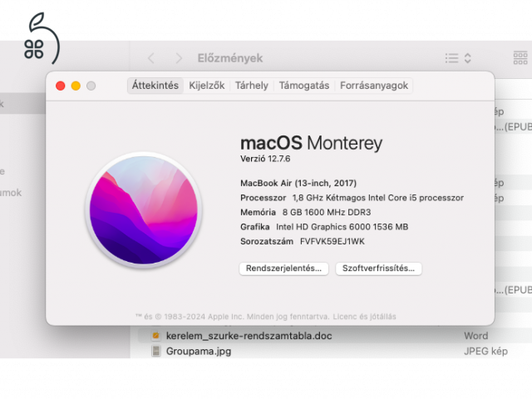The image size is (532, 399).
Task: Click the Groupama.jpg file icon
Action: 155,351
